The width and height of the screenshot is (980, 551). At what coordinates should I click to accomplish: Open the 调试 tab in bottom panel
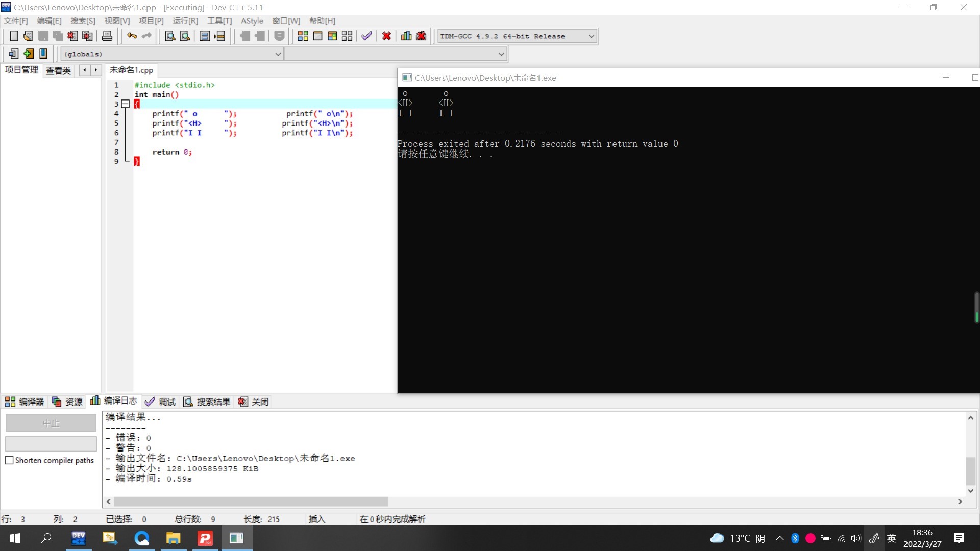pyautogui.click(x=161, y=402)
